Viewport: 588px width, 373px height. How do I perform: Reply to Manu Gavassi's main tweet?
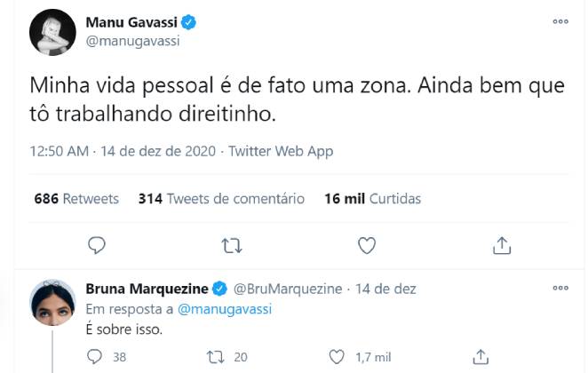tap(98, 244)
